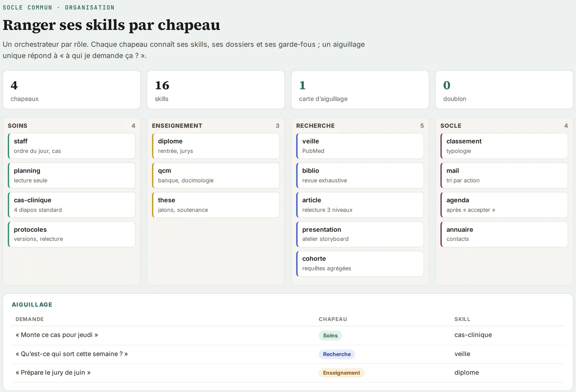Click the veille PubMed card
This screenshot has width=576, height=392.
coord(360,146)
